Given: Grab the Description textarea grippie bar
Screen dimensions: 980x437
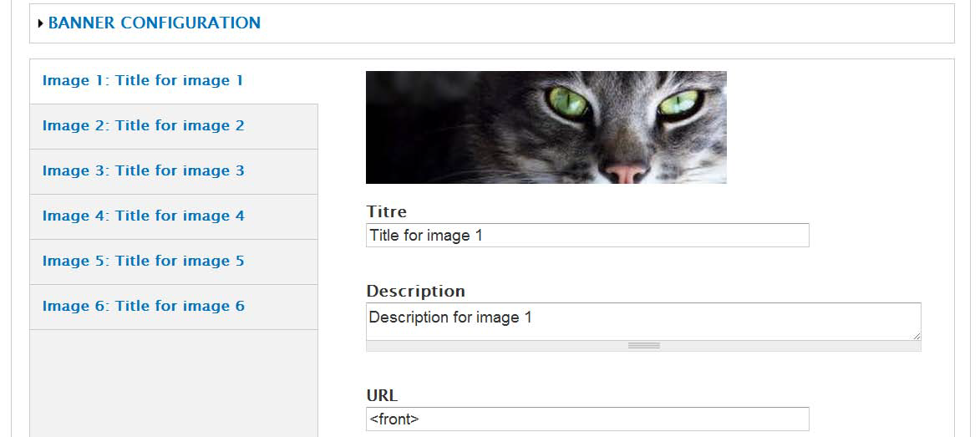Looking at the screenshot, I should pos(643,346).
